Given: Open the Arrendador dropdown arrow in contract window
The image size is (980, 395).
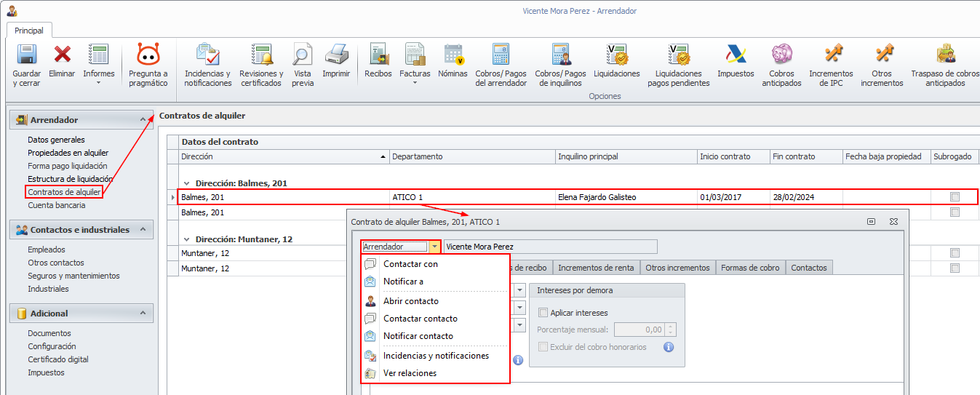Looking at the screenshot, I should click(x=434, y=247).
